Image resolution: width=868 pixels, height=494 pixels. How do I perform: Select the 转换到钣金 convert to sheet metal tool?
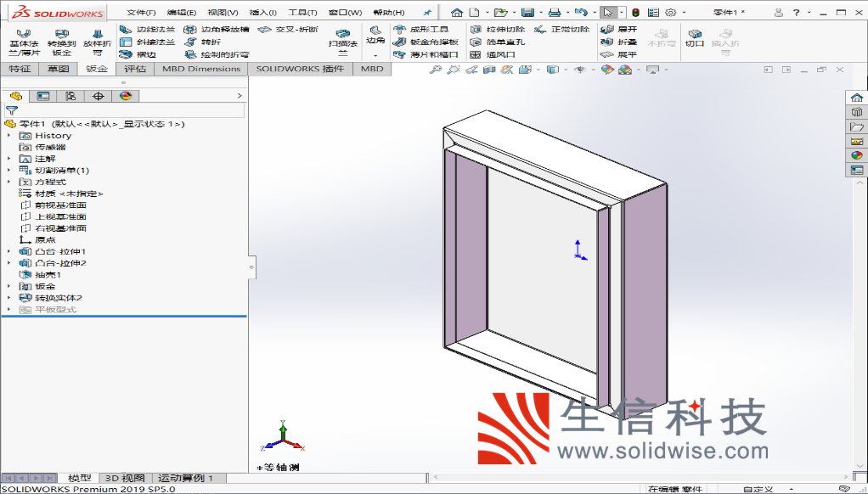tap(61, 42)
